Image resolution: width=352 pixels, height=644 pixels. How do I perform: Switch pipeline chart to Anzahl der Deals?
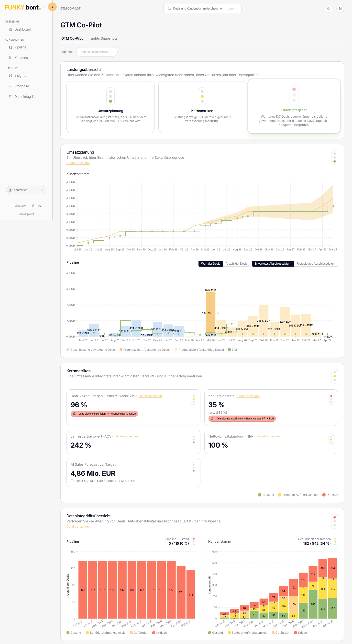(236, 263)
